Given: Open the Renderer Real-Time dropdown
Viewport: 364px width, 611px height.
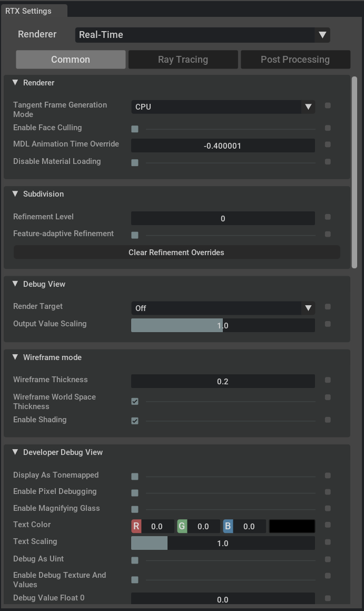Looking at the screenshot, I should [202, 35].
